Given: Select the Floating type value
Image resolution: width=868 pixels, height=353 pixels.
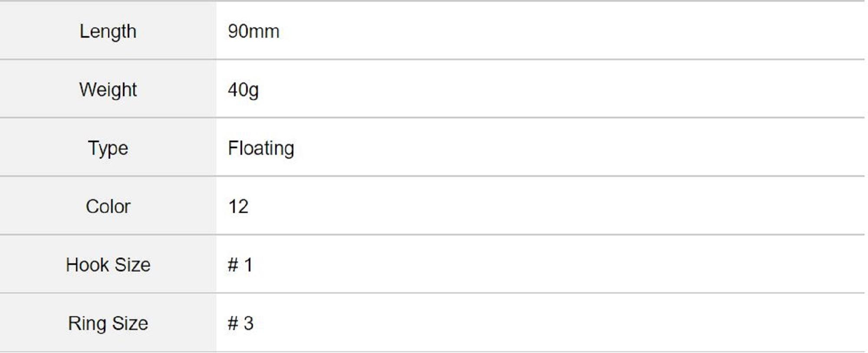Looking at the screenshot, I should pos(261,148).
